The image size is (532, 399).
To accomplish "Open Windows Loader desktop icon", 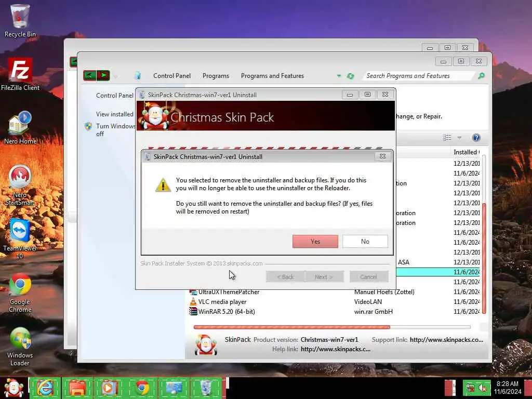I will [x=20, y=346].
